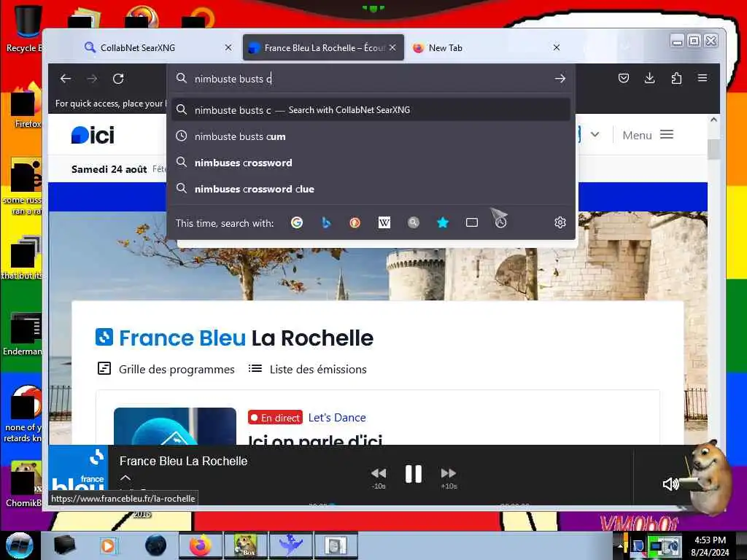Viewport: 747px width, 560px height.
Task: Save page to Pocket
Action: coord(623,78)
